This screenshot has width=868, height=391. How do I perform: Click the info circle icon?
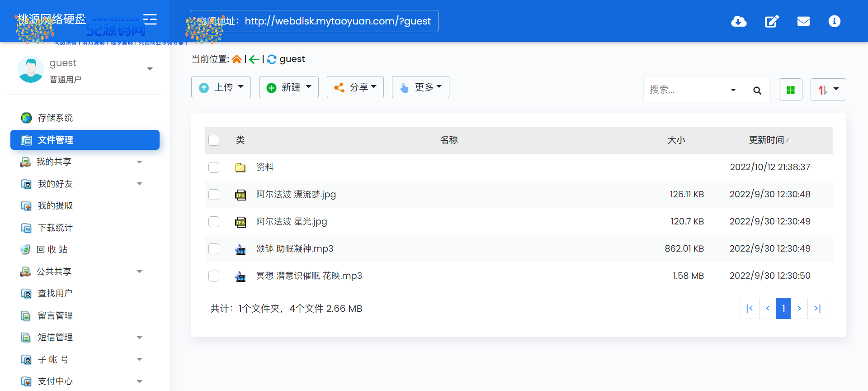pyautogui.click(x=834, y=21)
